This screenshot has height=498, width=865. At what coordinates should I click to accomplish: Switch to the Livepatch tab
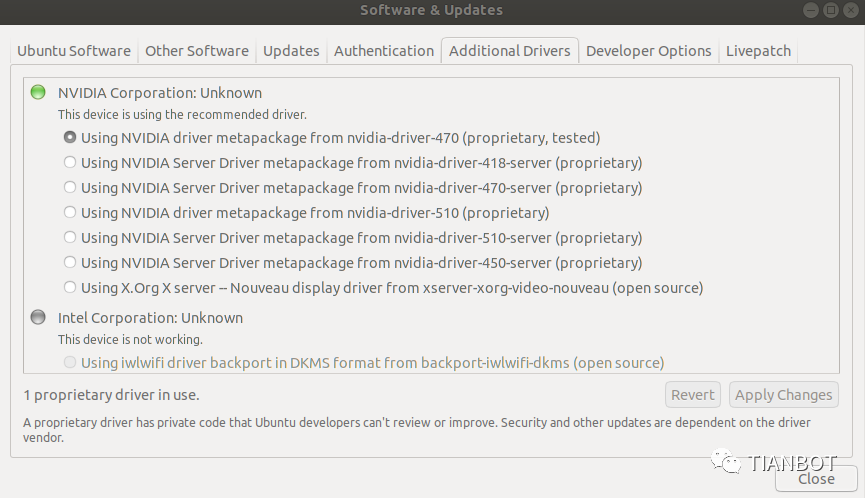pyautogui.click(x=759, y=51)
